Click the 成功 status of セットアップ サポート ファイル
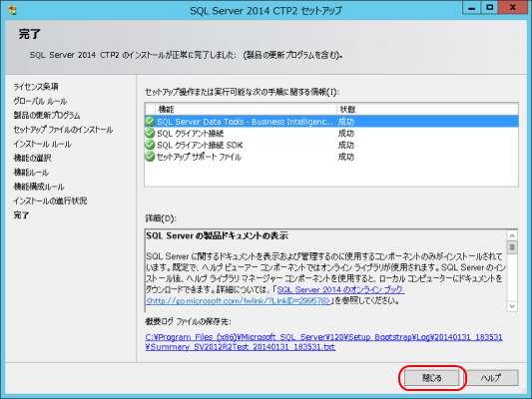Image resolution: width=532 pixels, height=399 pixels. click(x=346, y=157)
